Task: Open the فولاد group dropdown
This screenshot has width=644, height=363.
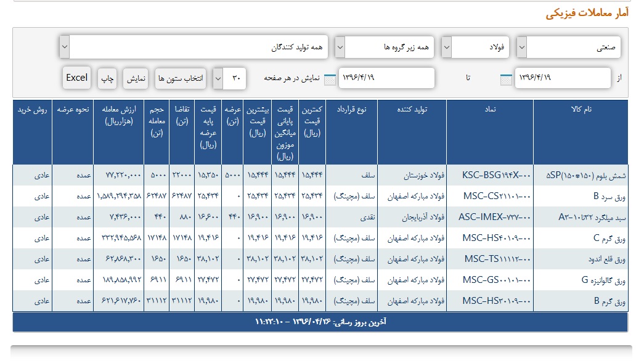Action: 447,47
